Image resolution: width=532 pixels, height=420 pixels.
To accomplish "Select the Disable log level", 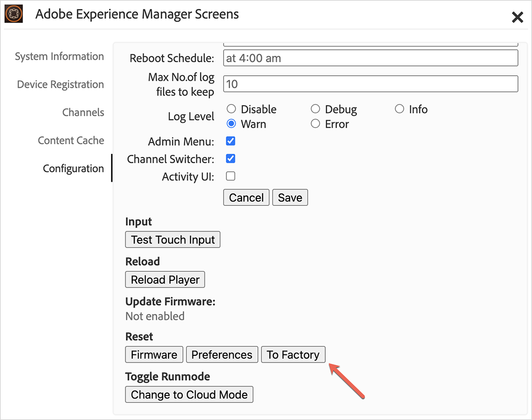I will coord(231,109).
